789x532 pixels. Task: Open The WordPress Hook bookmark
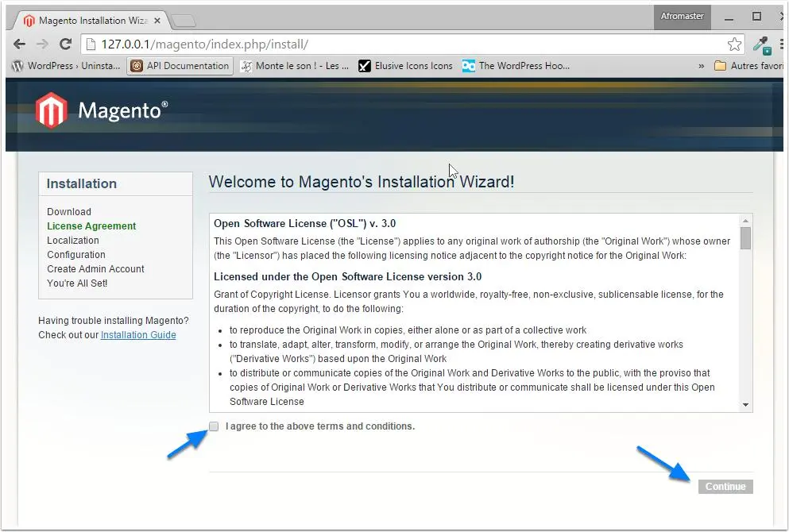click(x=516, y=66)
